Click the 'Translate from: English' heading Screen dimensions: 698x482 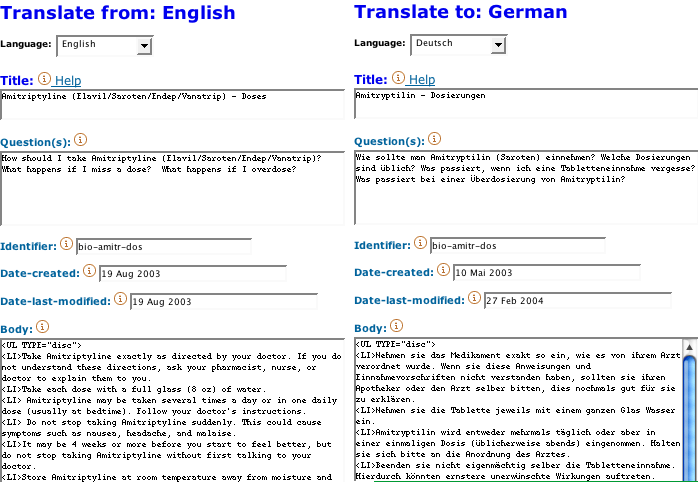pyautogui.click(x=118, y=12)
